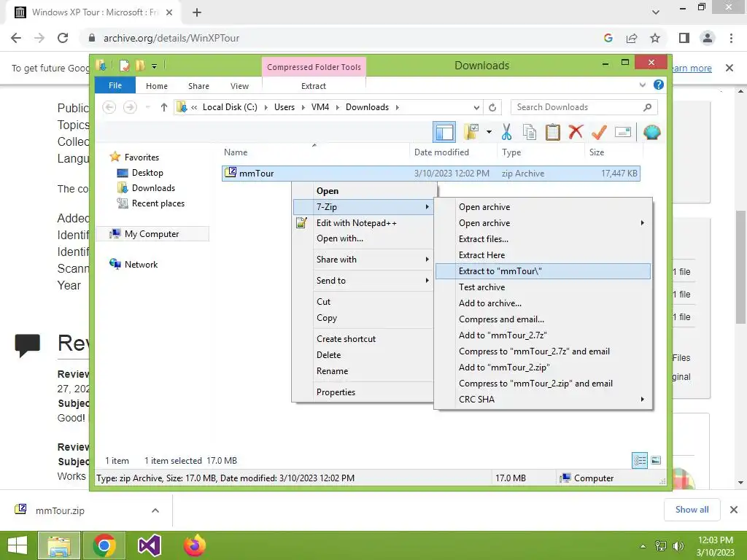Expand the Send to submenu
This screenshot has height=560, width=747.
click(x=363, y=281)
